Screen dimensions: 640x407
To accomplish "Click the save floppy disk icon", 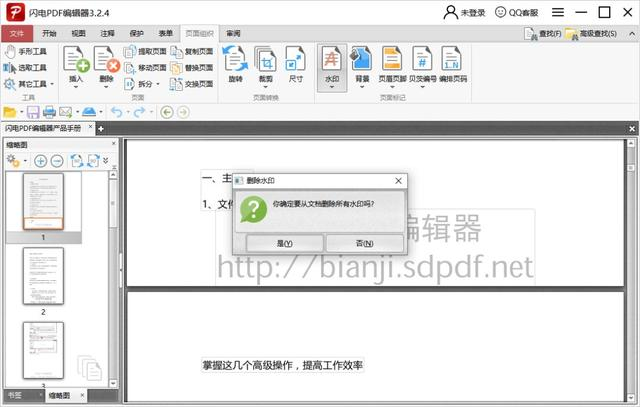I will pos(33,112).
